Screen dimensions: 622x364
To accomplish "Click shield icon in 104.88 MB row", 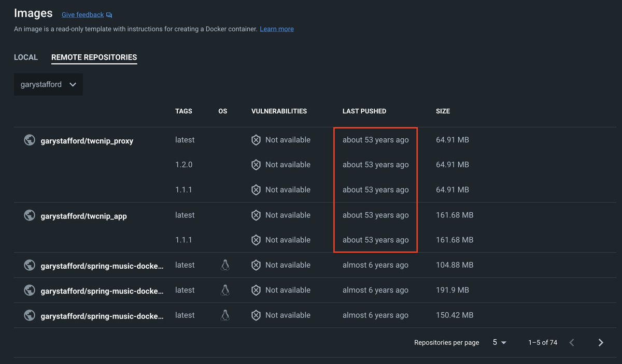I will 256,265.
